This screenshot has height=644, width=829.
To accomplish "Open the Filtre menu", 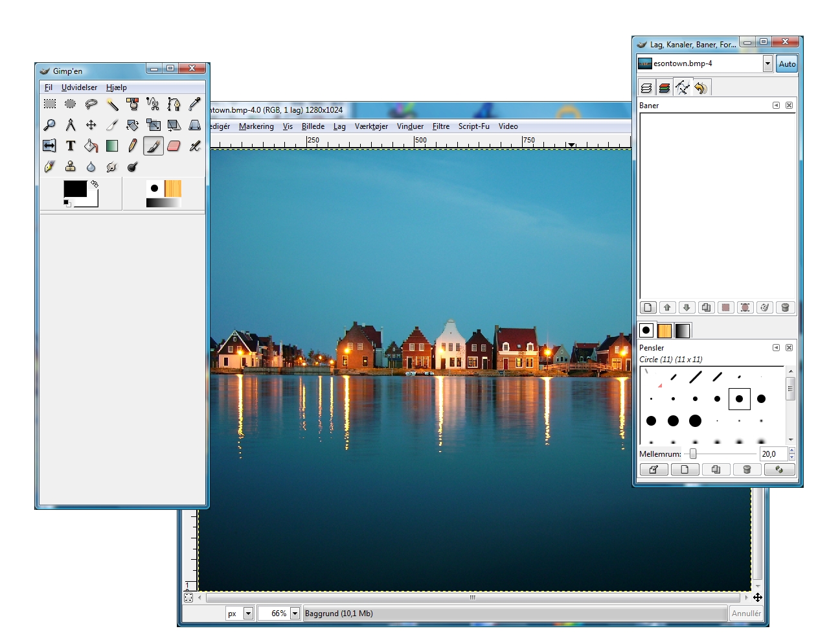I will point(440,126).
